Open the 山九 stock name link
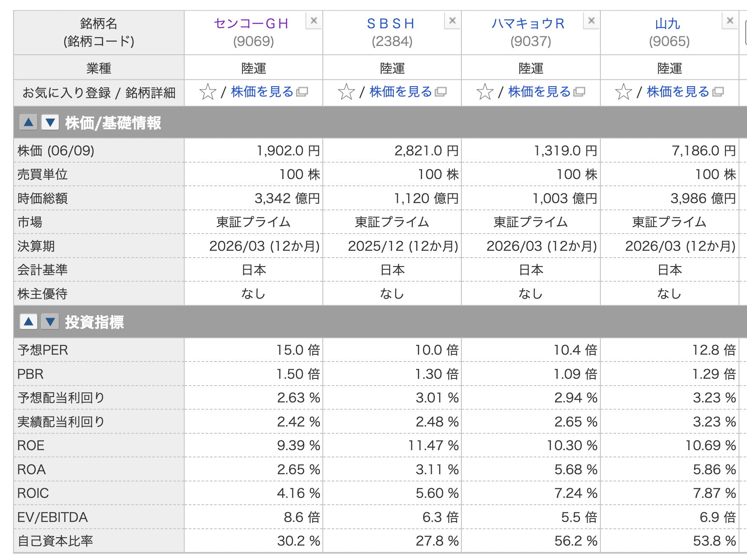This screenshot has width=747, height=560. 668,24
